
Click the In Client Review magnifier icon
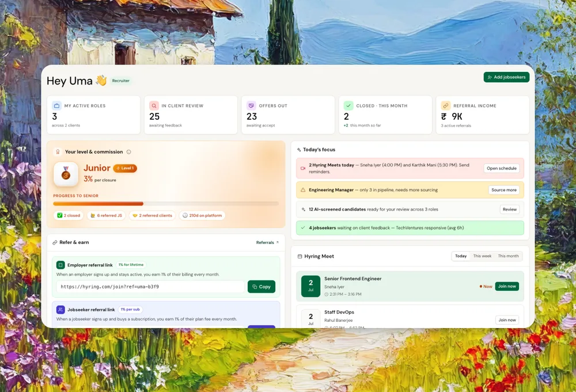pyautogui.click(x=154, y=106)
